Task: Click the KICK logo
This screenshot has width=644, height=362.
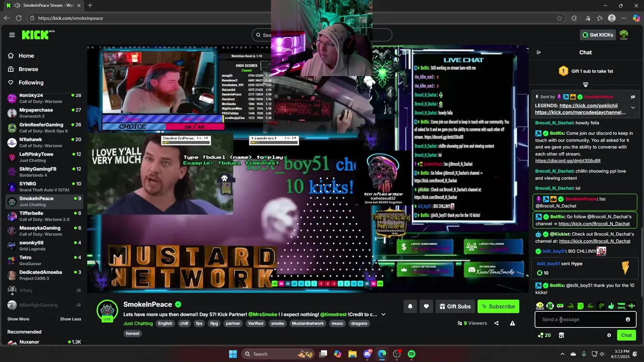Action: [38, 35]
